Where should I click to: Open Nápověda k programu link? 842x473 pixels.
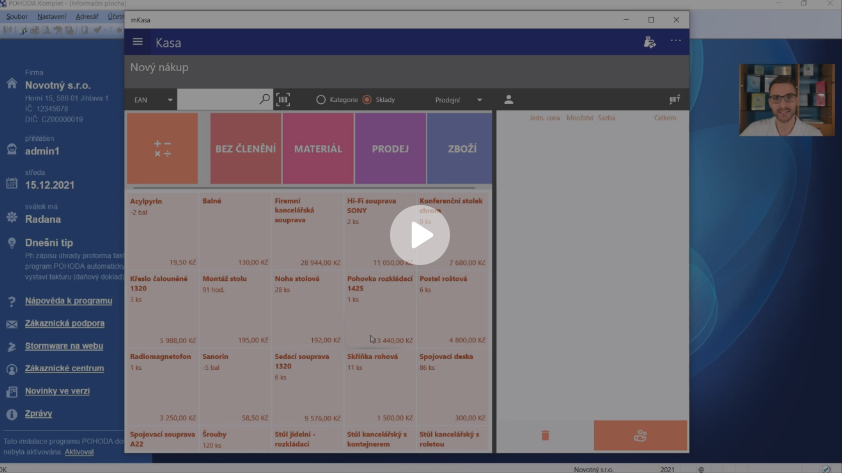point(69,301)
